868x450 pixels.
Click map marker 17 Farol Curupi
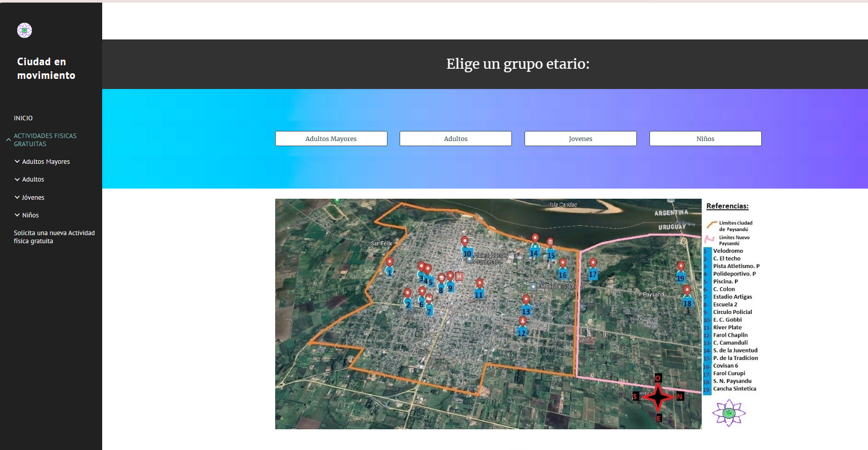tap(593, 263)
